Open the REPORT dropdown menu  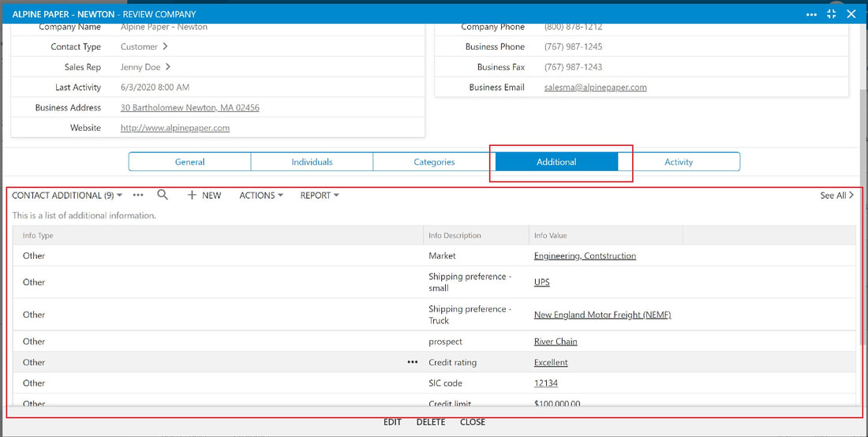[320, 196]
